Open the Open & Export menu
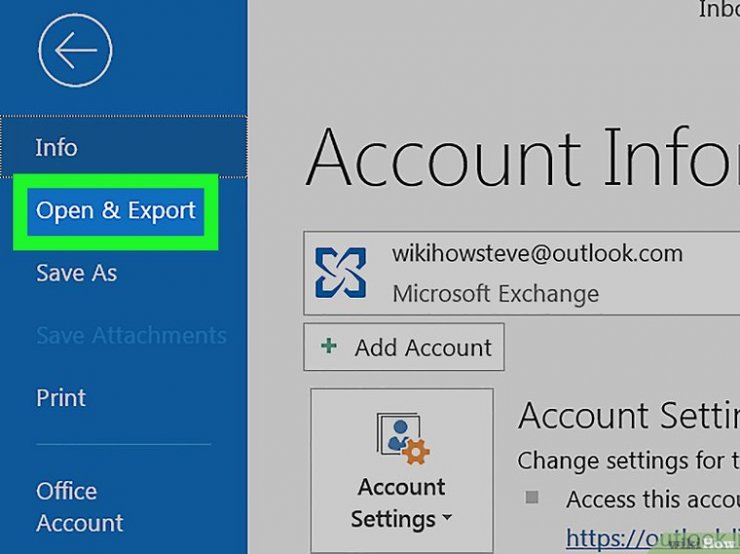Image resolution: width=740 pixels, height=554 pixels. (116, 211)
